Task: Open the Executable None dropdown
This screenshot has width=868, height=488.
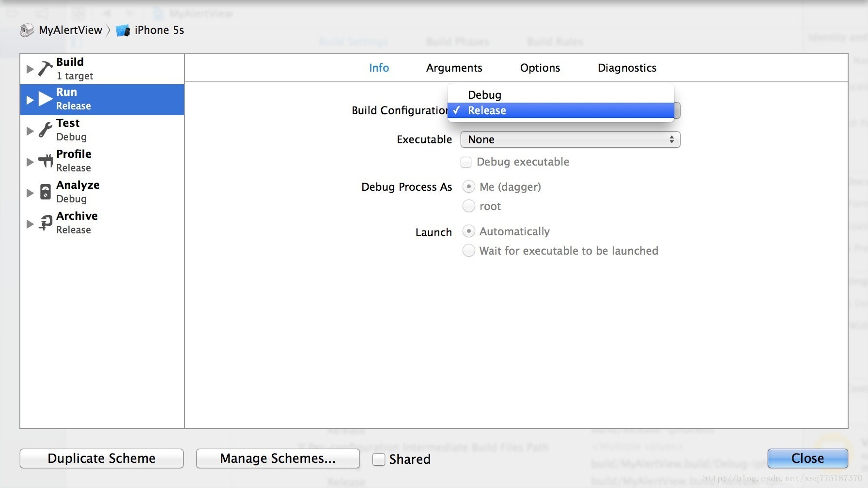Action: pos(570,139)
